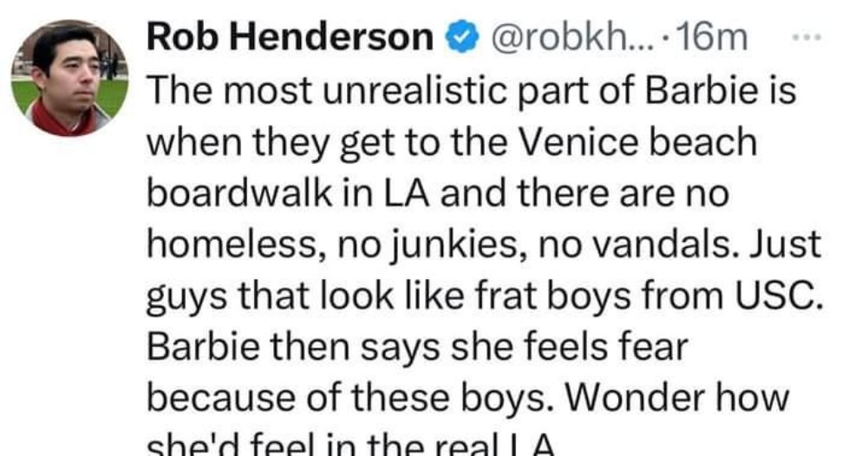Open the three-dot more options menu
Screen dimensions: 868x456
point(808,37)
